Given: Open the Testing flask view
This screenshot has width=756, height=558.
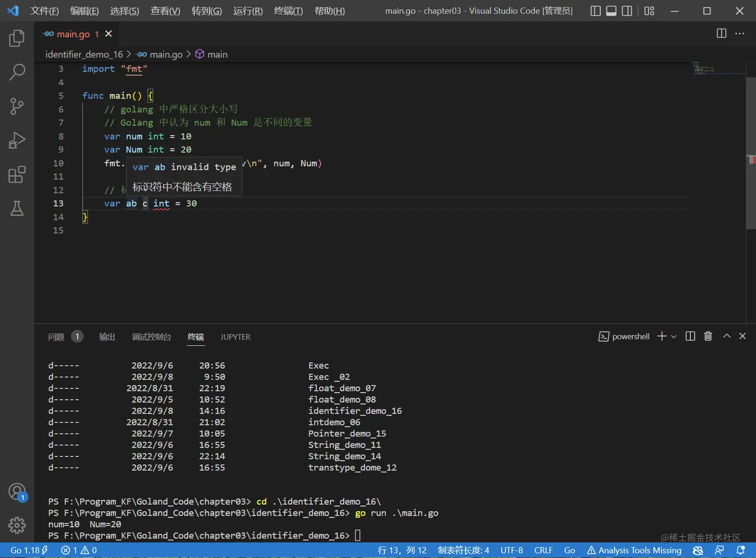Looking at the screenshot, I should coord(16,208).
